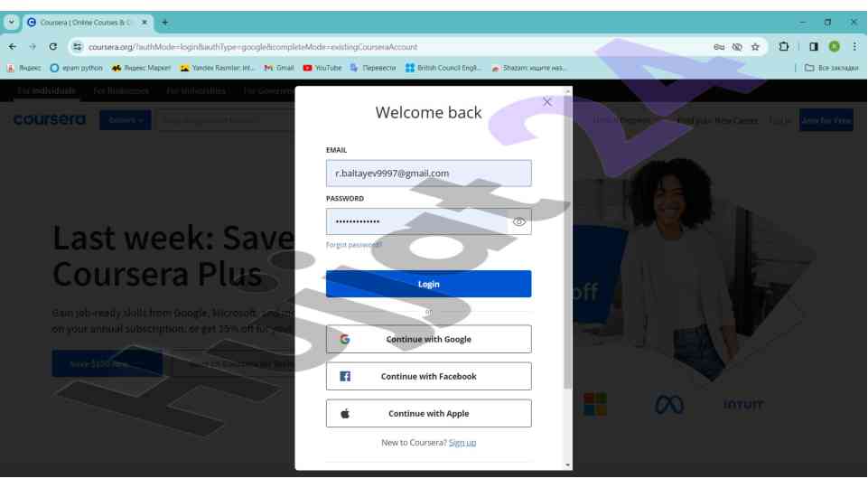
Task: Open the browser Extensions puzzle icon
Action: click(x=783, y=47)
